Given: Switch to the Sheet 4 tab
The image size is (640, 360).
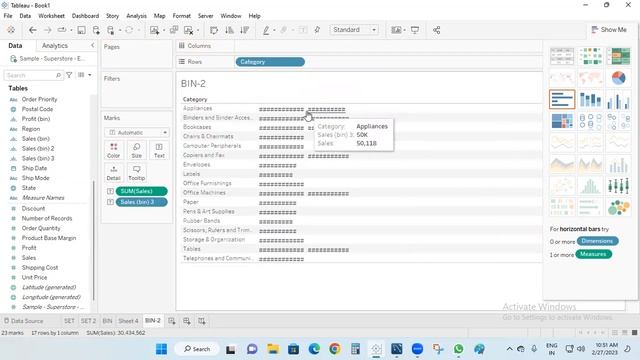Looking at the screenshot, I should point(128,321).
